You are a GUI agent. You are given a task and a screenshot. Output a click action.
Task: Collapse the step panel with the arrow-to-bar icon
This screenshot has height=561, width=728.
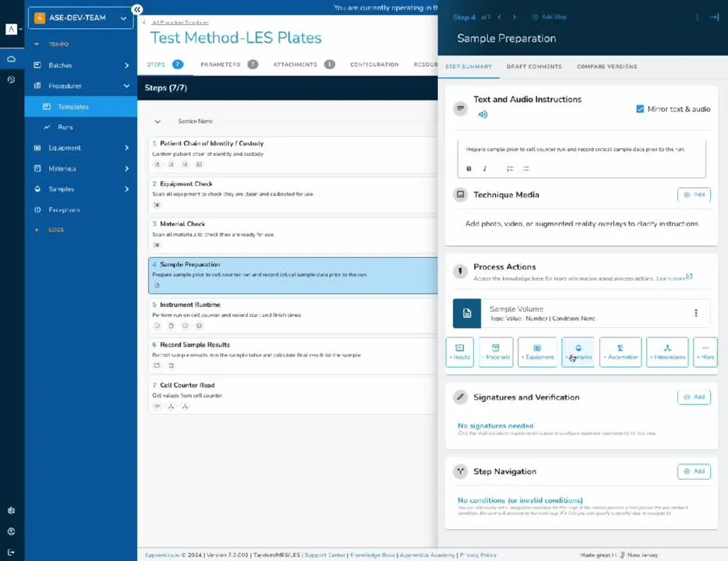715,17
